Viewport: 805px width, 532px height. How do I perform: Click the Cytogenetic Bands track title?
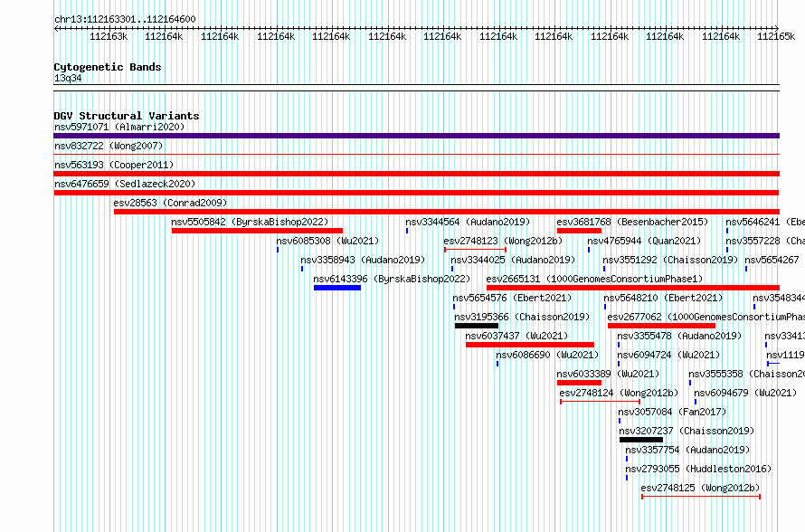(x=108, y=67)
